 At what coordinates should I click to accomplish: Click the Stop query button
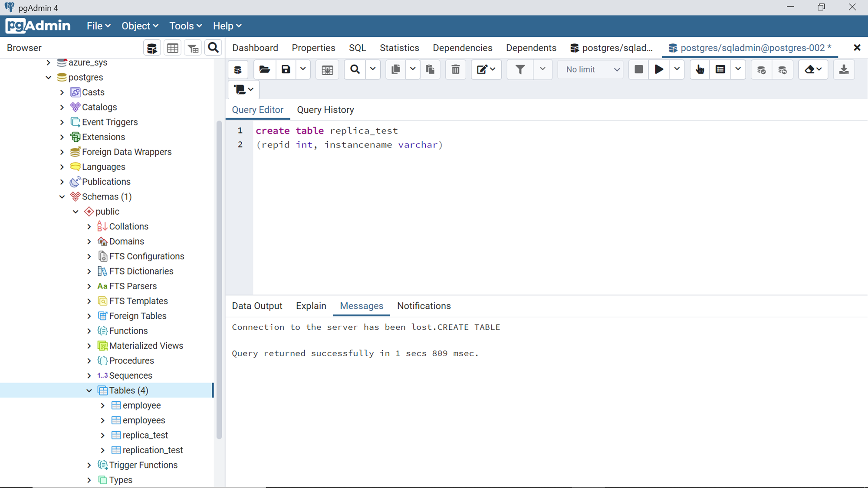point(638,69)
